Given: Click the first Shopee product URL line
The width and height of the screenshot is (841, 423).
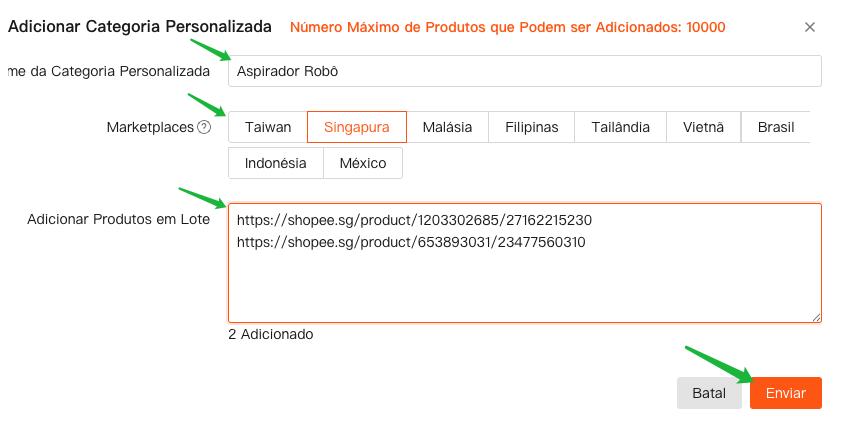Looking at the screenshot, I should click(414, 219).
